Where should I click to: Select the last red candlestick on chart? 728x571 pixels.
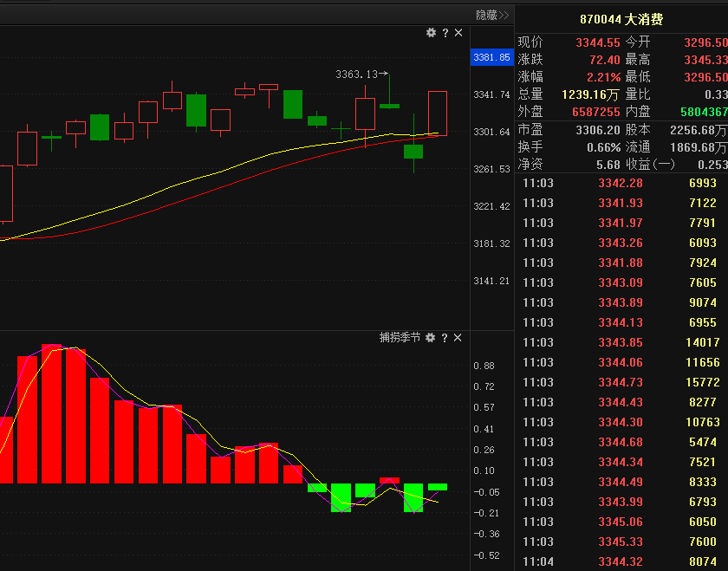(x=438, y=113)
